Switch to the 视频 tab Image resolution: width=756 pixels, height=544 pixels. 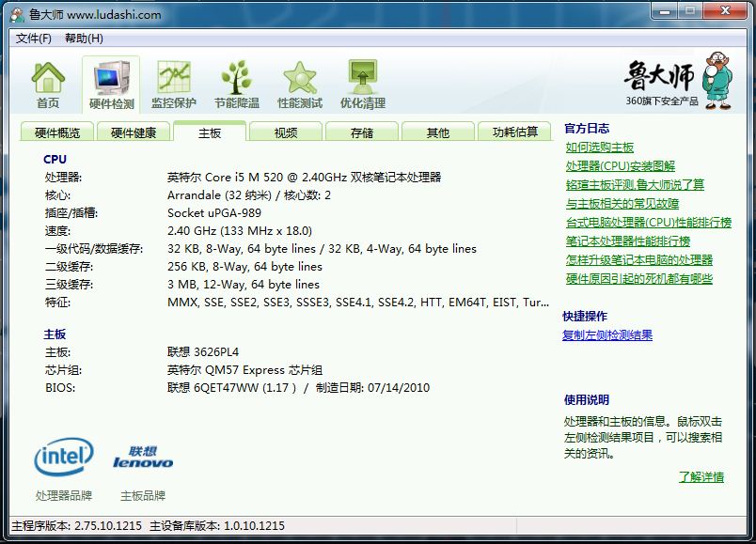pyautogui.click(x=286, y=132)
